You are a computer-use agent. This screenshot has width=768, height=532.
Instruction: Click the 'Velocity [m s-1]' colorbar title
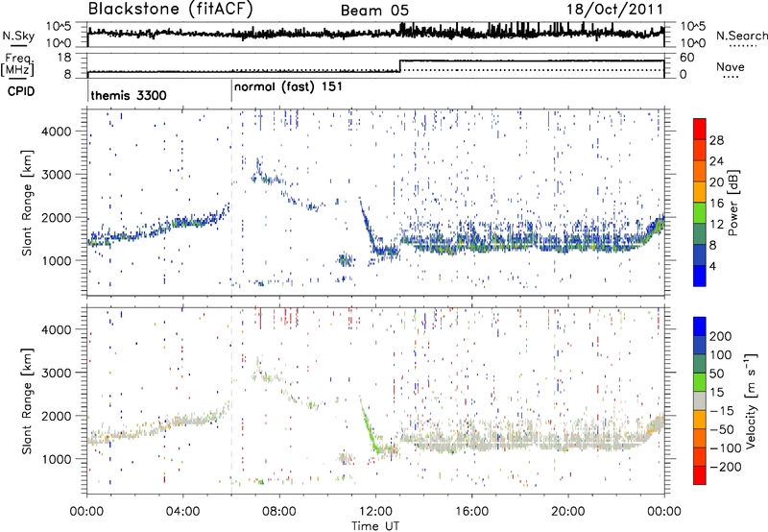(x=751, y=400)
